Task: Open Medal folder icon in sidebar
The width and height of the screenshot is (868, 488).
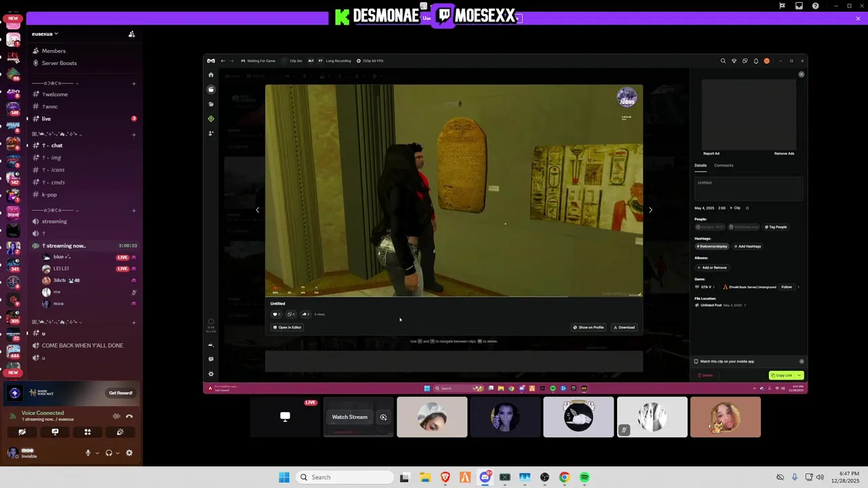Action: tap(211, 104)
